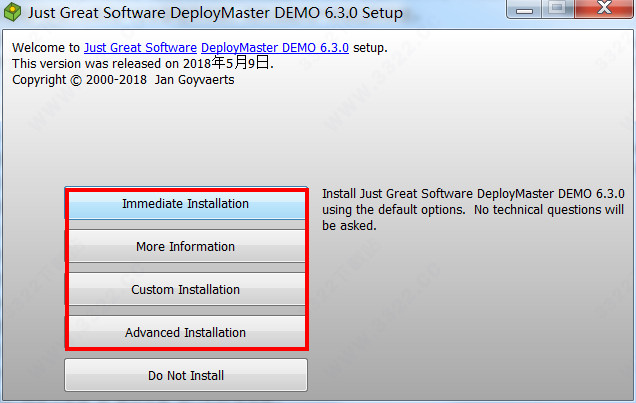The image size is (636, 403).
Task: Follow the DeployMaster DEMO 6.3.0 hyperlink
Action: [275, 48]
